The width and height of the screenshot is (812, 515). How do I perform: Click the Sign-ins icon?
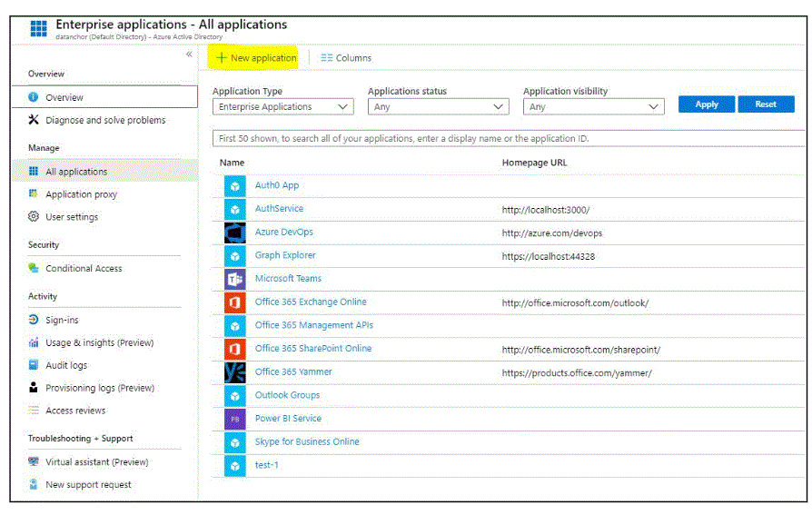(x=33, y=320)
